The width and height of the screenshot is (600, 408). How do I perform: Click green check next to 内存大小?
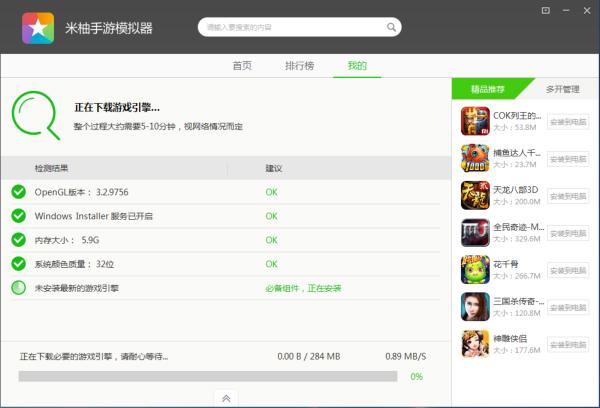18,240
